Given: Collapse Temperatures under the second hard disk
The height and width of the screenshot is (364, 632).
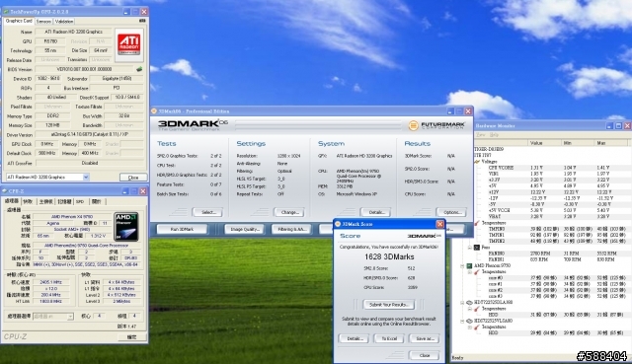Looking at the screenshot, I should coord(470,327).
